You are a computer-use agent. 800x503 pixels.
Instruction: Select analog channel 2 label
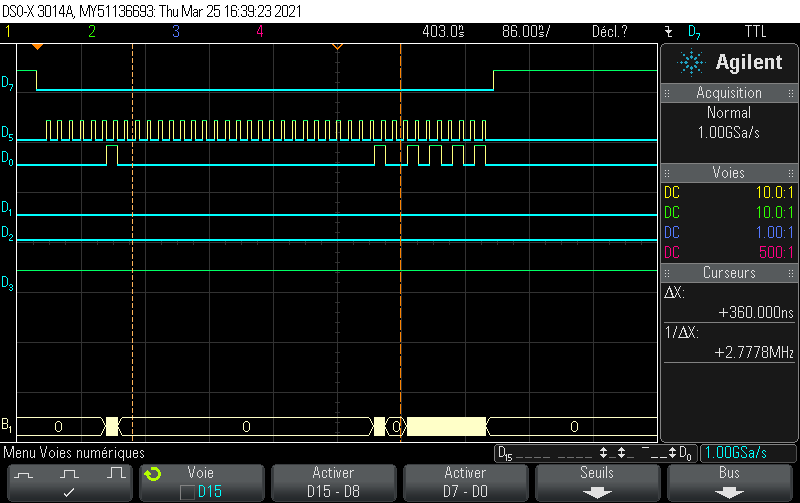tap(92, 32)
